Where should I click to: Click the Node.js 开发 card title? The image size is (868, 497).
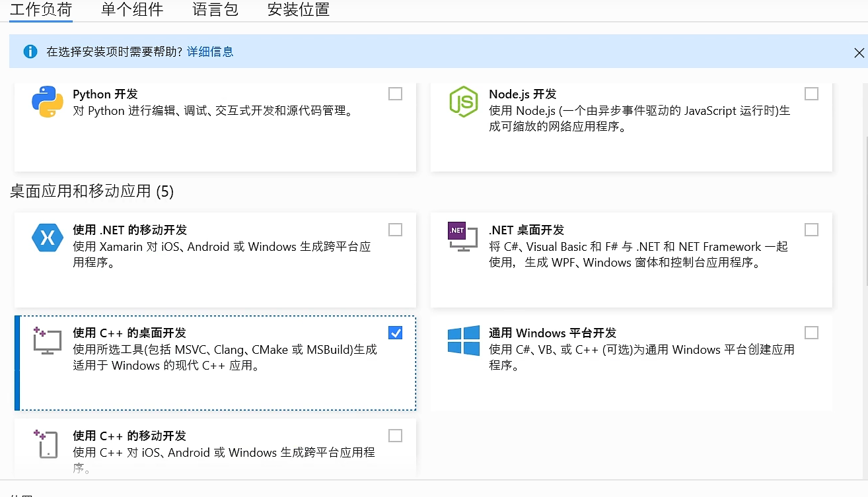coord(523,94)
